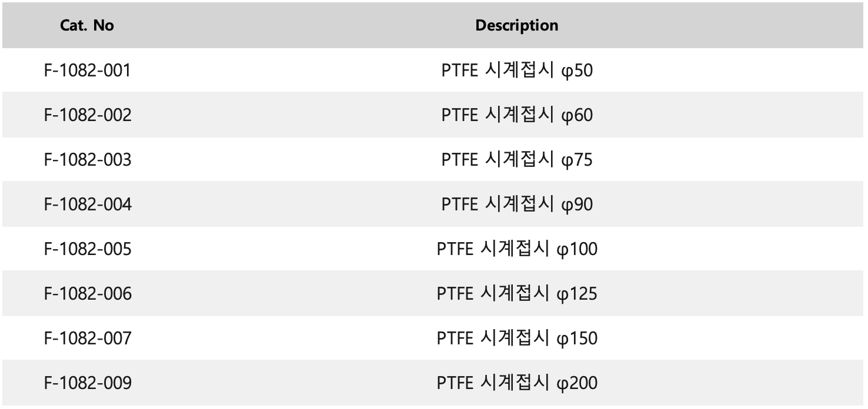Image resolution: width=868 pixels, height=409 pixels.
Task: Click description PTFE 시계접시 φ200
Action: pos(517,384)
